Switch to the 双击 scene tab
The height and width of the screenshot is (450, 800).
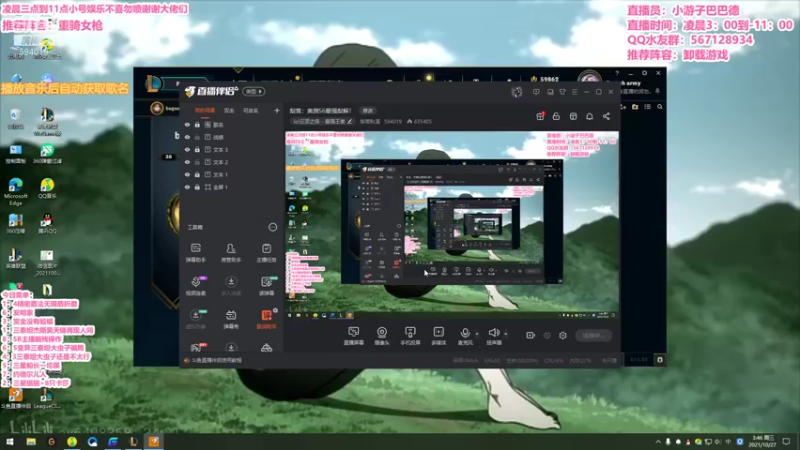pos(229,110)
